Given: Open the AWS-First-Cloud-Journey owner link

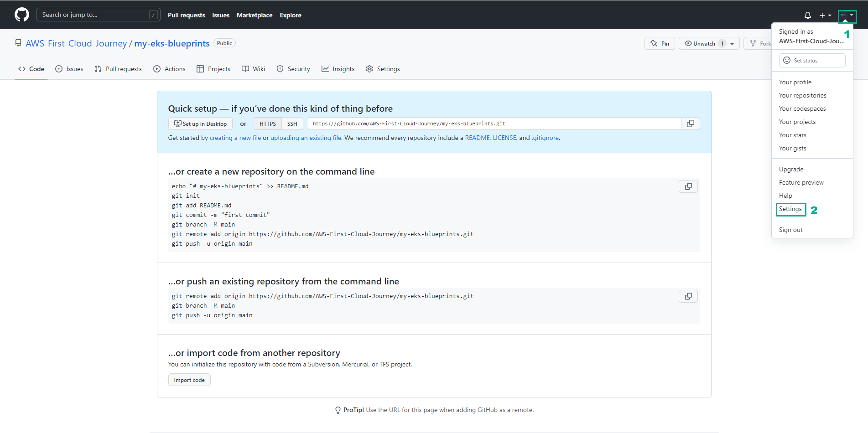Looking at the screenshot, I should pos(76,43).
